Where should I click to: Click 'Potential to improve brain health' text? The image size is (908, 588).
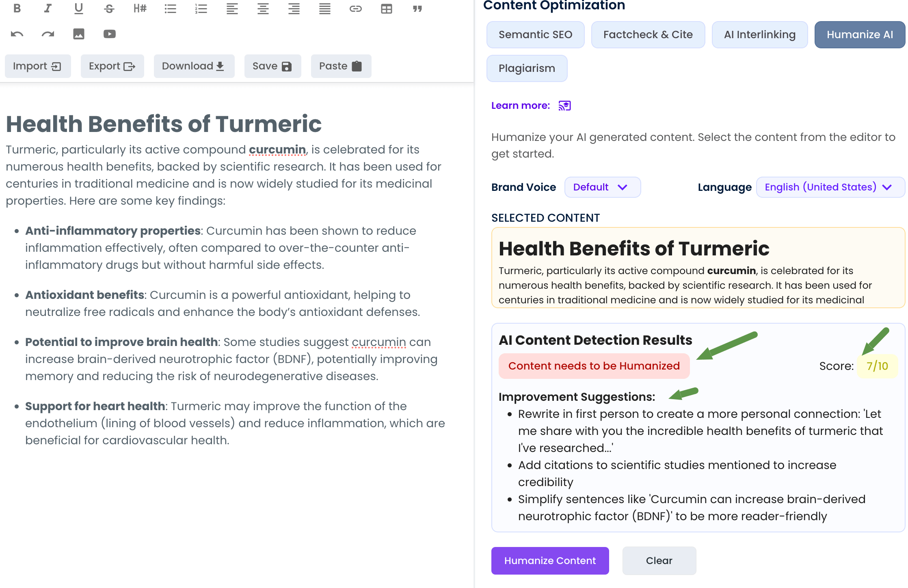point(121,342)
